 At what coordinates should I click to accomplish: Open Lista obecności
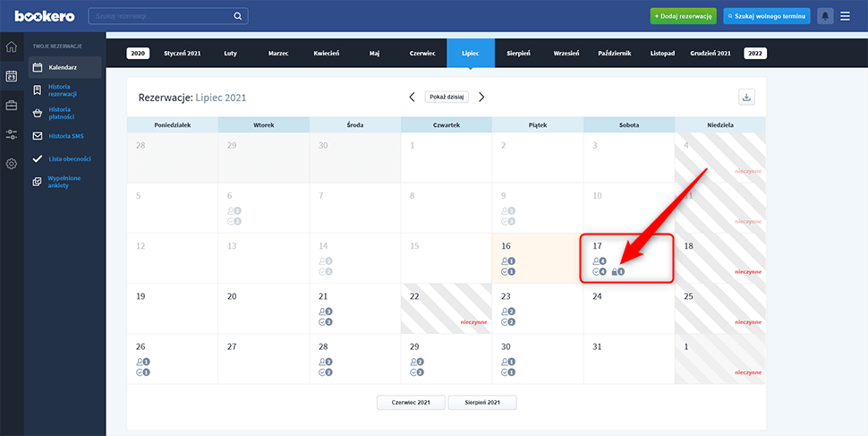tap(69, 159)
